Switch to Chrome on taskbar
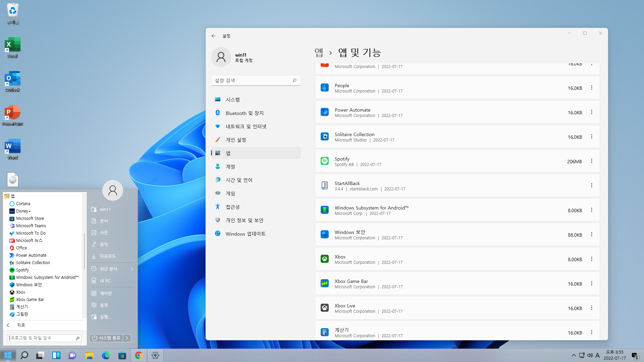644x362 pixels. tap(139, 355)
